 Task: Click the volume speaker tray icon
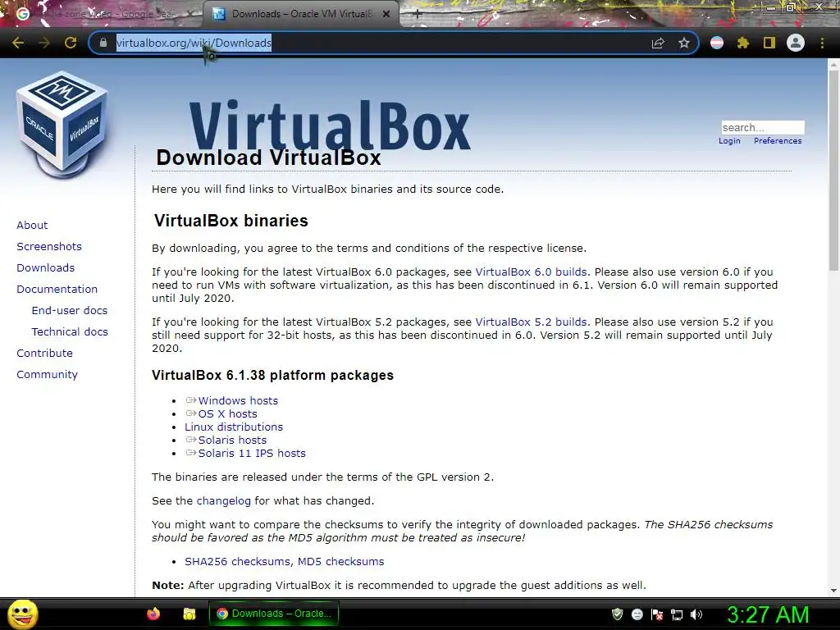click(x=696, y=614)
